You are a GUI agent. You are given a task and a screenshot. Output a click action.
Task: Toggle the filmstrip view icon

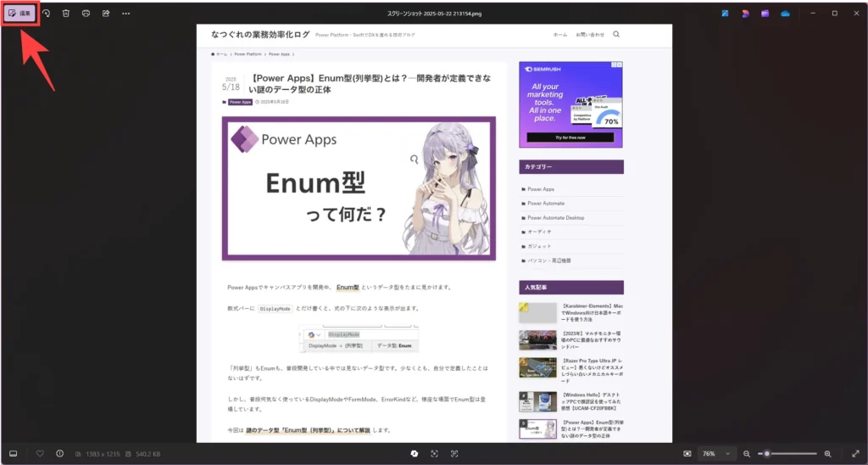point(14,453)
